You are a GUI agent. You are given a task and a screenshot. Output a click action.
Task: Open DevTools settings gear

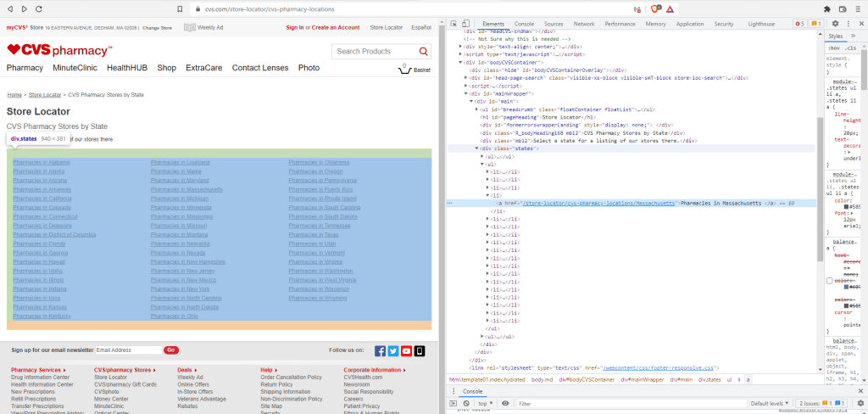[x=836, y=24]
